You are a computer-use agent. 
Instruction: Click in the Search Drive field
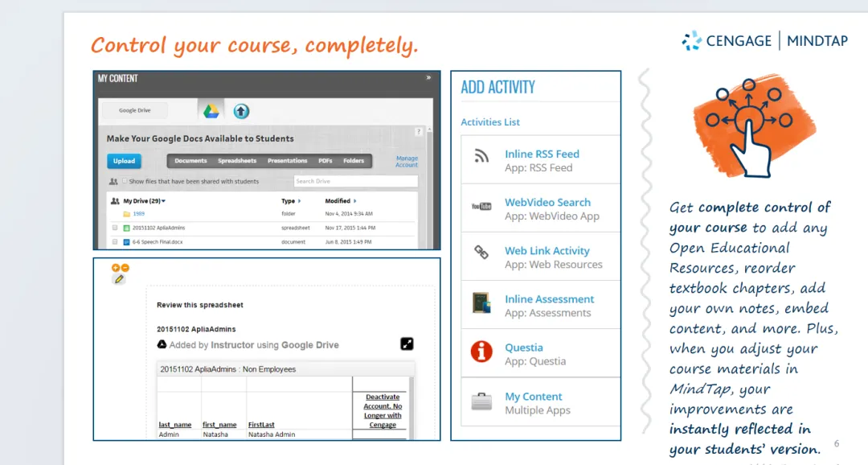click(355, 181)
